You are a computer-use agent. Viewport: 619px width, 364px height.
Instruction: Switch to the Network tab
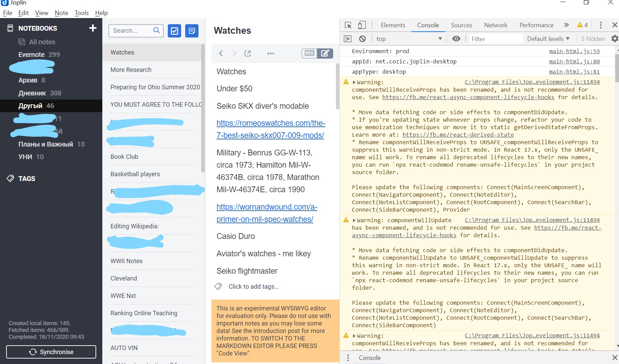[x=495, y=25]
